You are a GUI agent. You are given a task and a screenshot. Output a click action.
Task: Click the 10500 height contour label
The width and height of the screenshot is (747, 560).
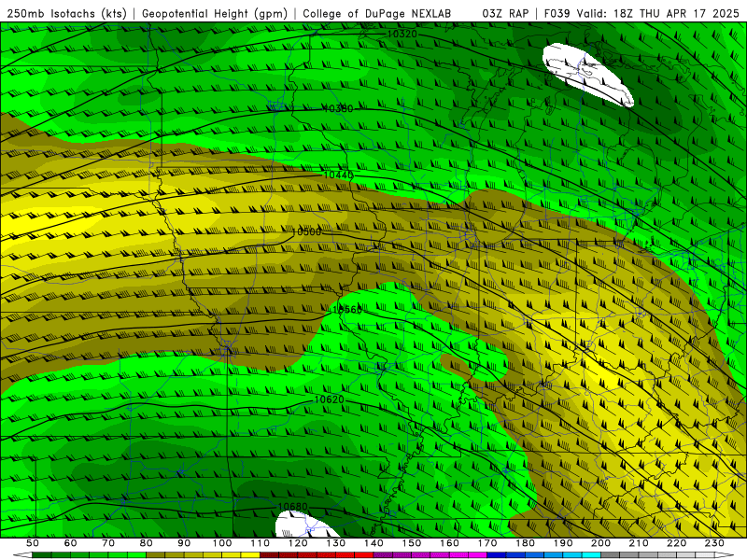pos(306,231)
